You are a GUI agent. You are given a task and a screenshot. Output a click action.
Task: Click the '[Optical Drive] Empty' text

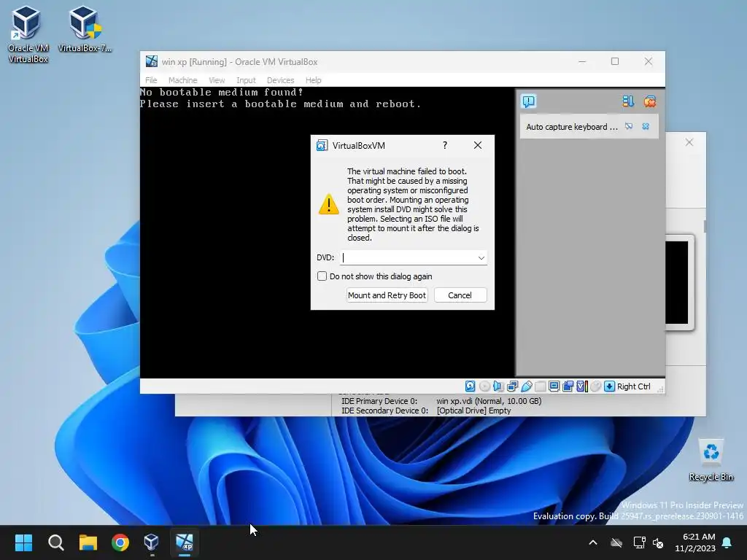pos(473,411)
